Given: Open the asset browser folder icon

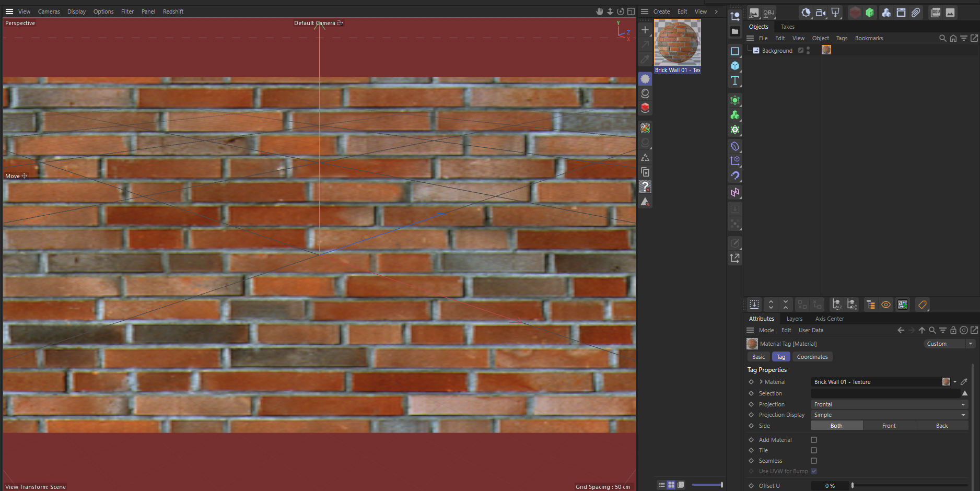Looking at the screenshot, I should [735, 31].
